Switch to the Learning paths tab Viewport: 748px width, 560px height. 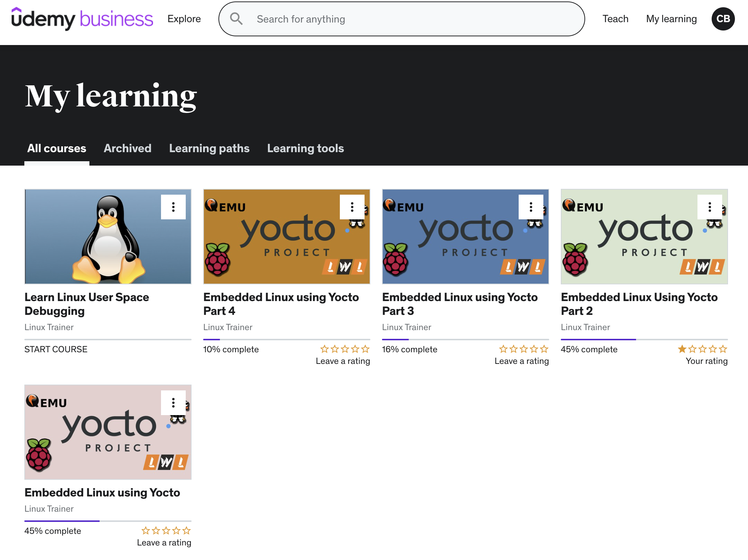(x=209, y=148)
